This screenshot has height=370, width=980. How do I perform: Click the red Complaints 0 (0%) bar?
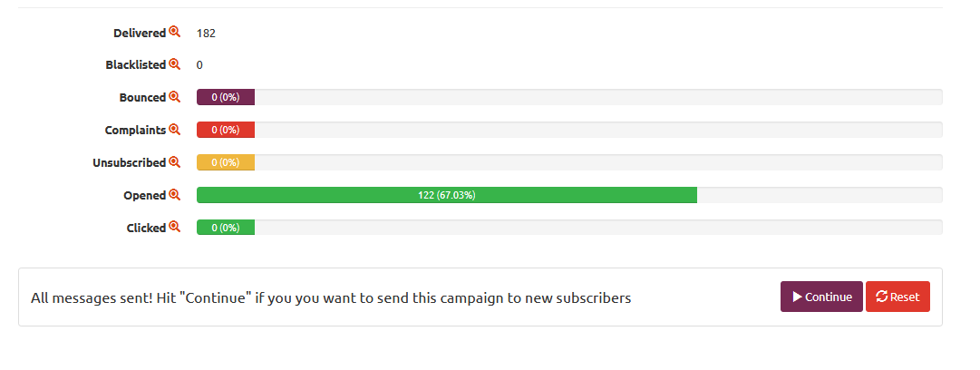tap(226, 130)
